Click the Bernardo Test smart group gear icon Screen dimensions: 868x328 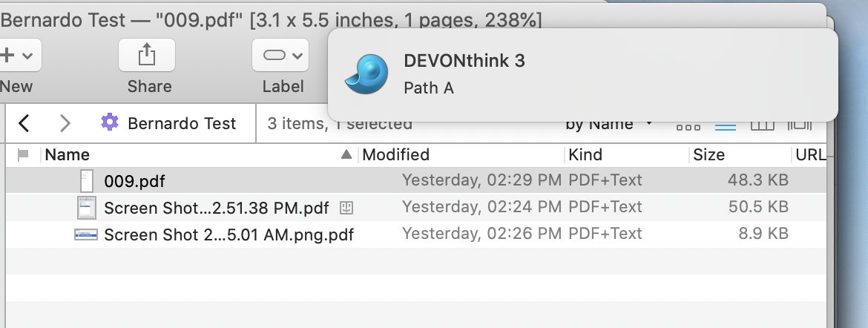(110, 122)
